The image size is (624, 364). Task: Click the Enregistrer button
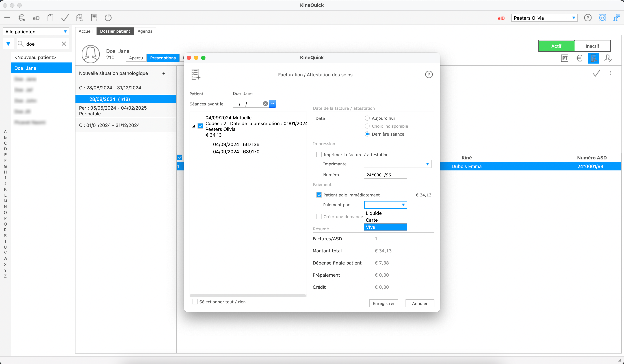point(383,303)
